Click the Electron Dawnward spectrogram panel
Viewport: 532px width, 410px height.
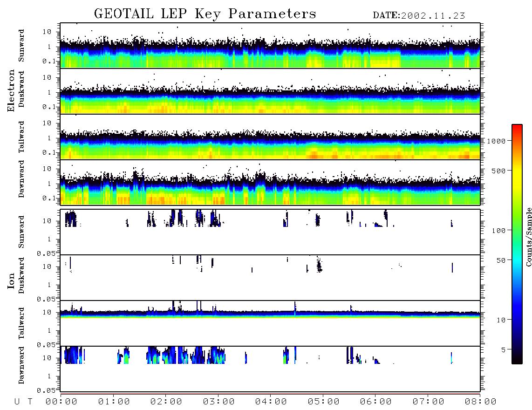(270, 182)
